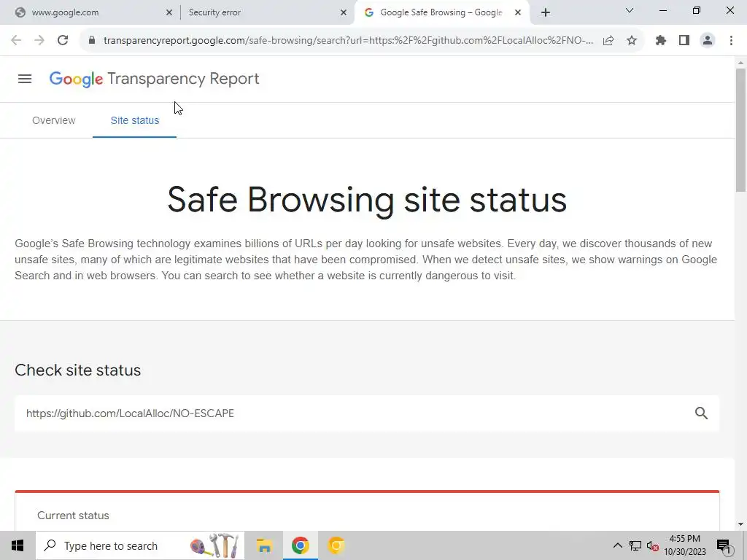Screen dimensions: 747x560
Task: Go back using the browser back arrow
Action: coord(16,41)
